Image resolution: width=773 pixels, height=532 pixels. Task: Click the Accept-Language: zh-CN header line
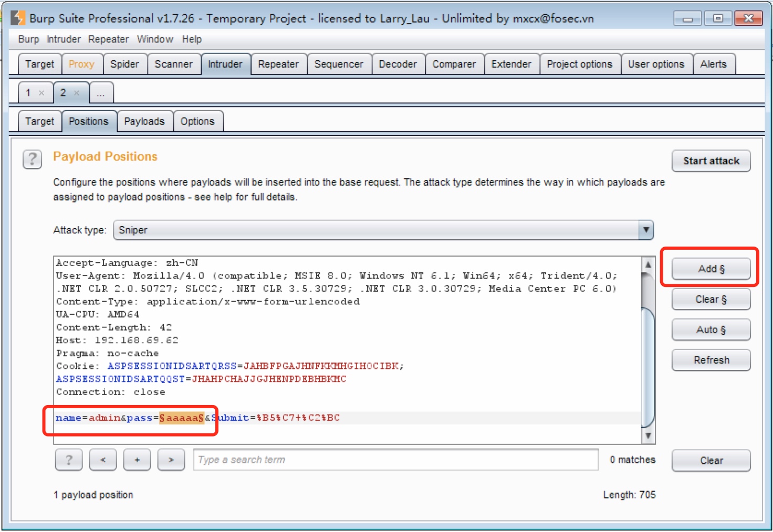[x=127, y=263]
